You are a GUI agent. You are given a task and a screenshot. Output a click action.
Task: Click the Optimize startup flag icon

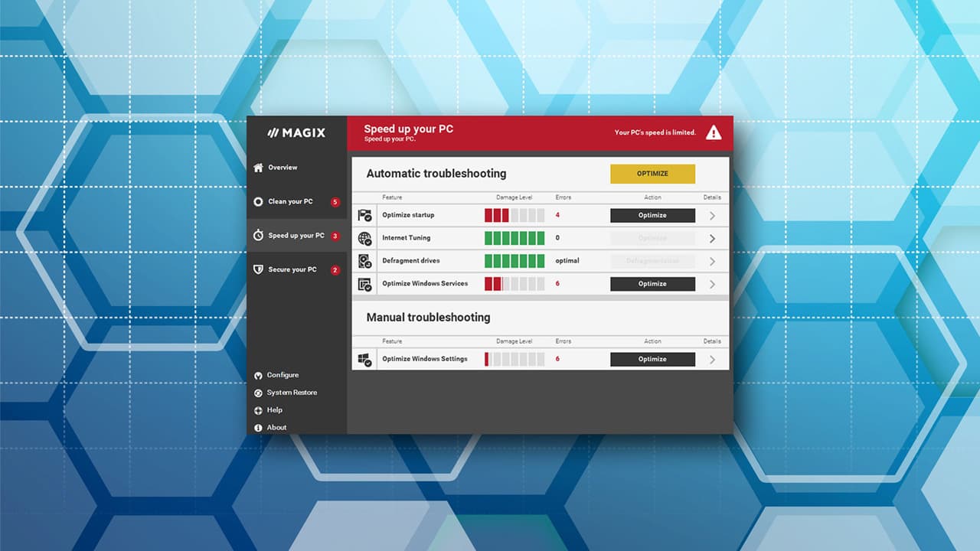364,216
